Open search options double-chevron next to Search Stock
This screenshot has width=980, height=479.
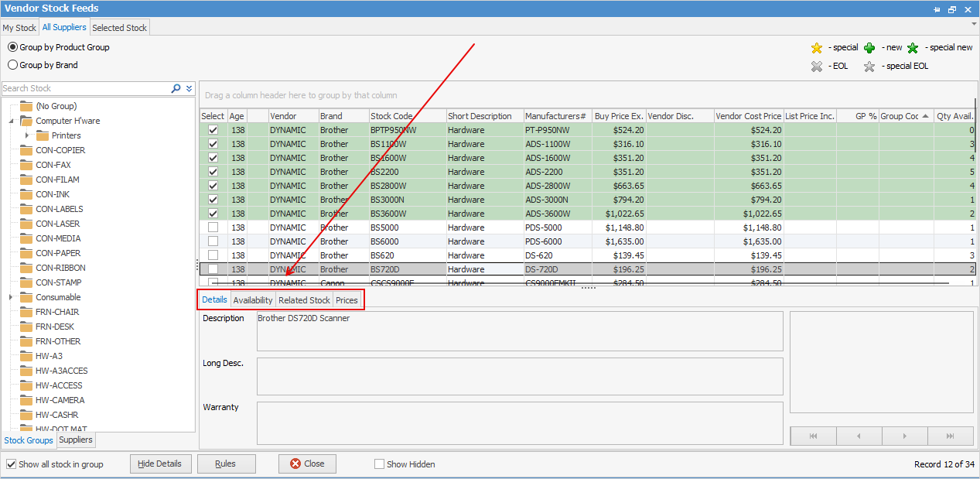[190, 89]
